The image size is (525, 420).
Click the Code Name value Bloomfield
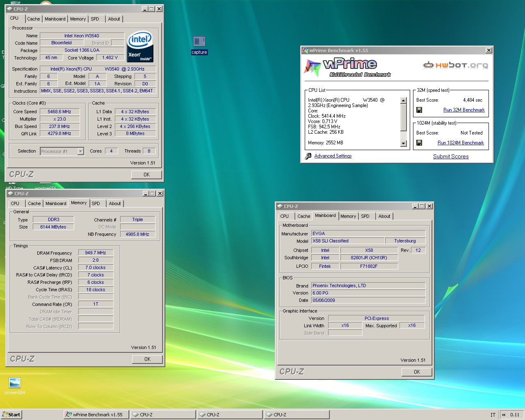[x=62, y=43]
